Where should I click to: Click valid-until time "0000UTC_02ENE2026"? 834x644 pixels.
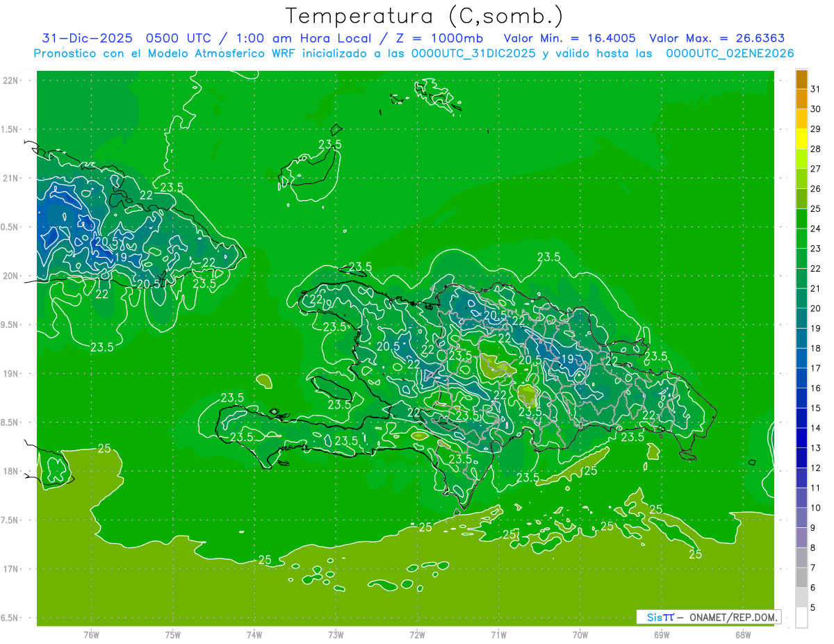tap(730, 53)
